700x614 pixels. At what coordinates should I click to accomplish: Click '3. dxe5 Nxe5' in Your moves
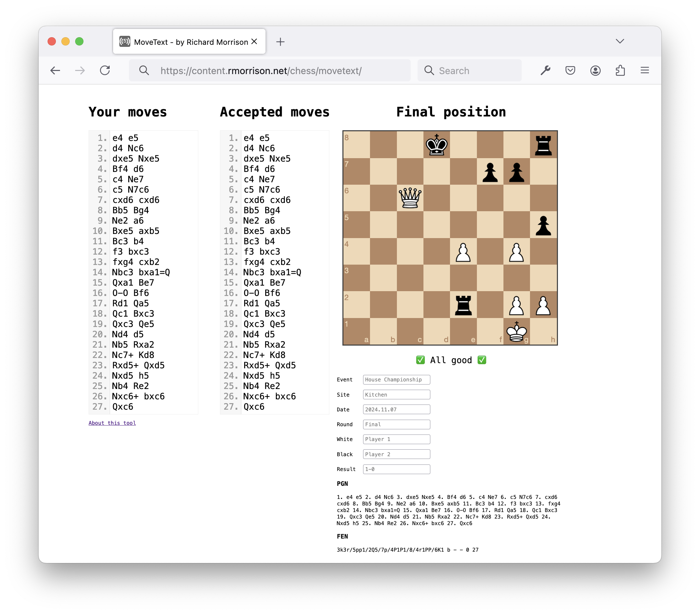coord(136,158)
